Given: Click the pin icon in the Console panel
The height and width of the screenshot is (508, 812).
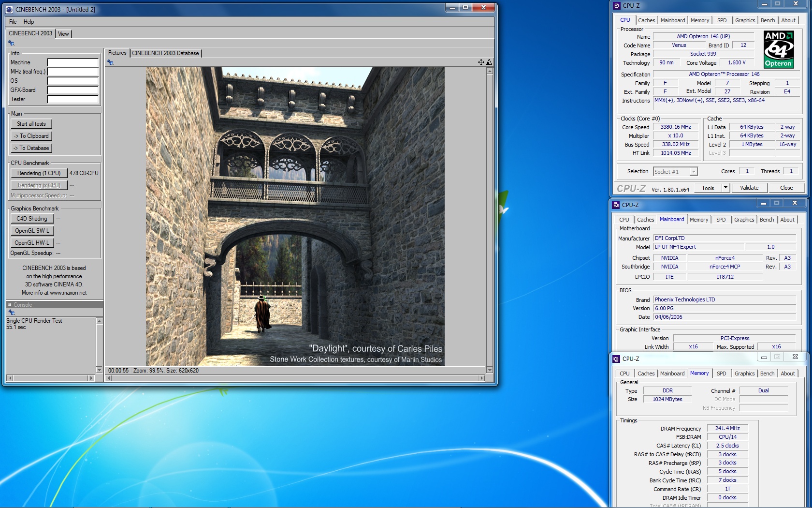Looking at the screenshot, I should point(12,313).
